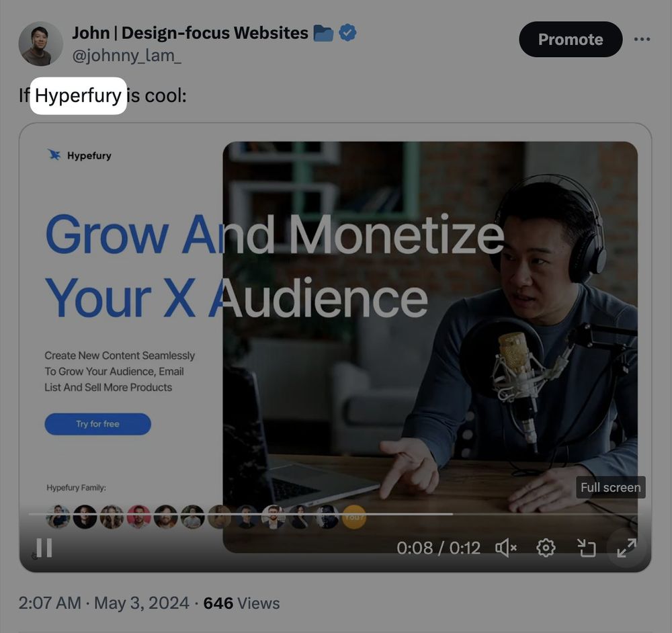672x633 pixels.
Task: Click the folder emoji after display name
Action: [323, 33]
